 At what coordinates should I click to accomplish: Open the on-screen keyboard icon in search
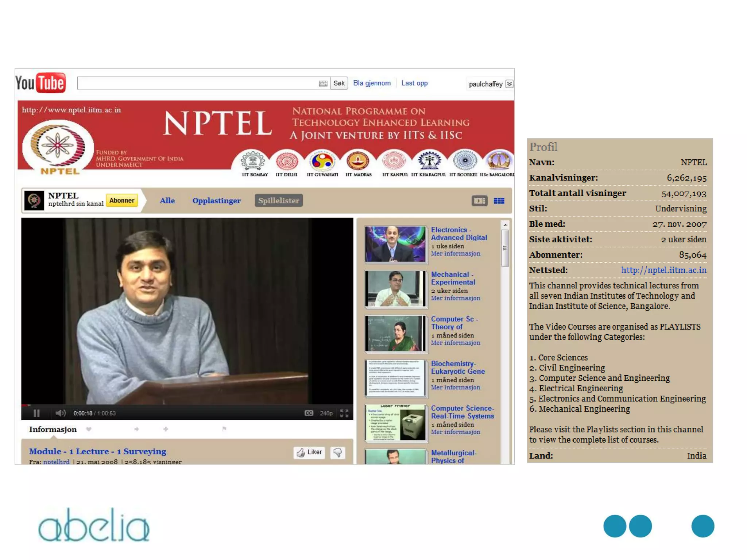tap(323, 83)
